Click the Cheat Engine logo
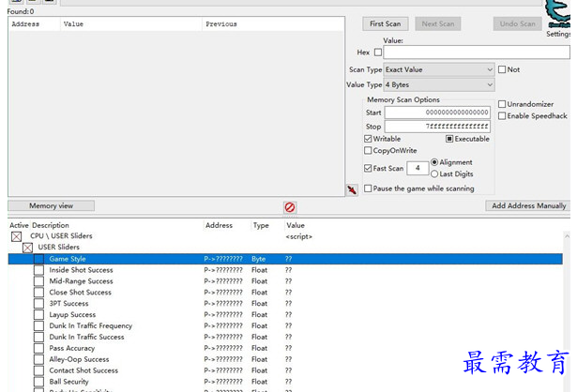 pyautogui.click(x=558, y=13)
